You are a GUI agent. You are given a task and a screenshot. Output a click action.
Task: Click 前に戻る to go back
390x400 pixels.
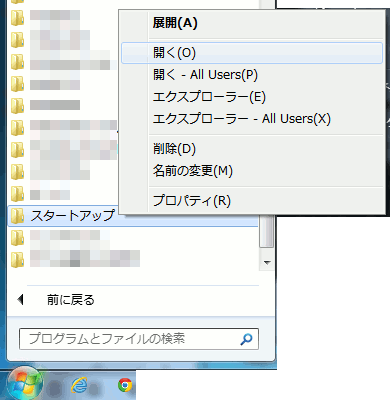pos(71,300)
